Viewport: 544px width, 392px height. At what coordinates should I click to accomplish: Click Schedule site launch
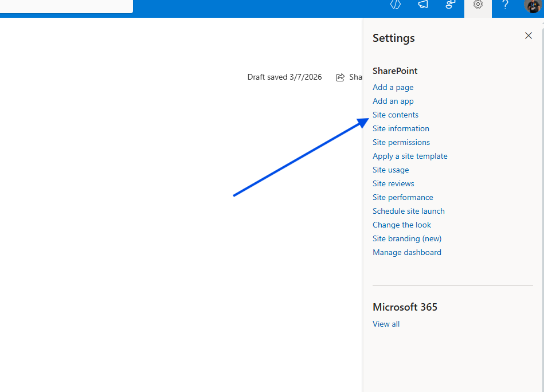pos(408,211)
